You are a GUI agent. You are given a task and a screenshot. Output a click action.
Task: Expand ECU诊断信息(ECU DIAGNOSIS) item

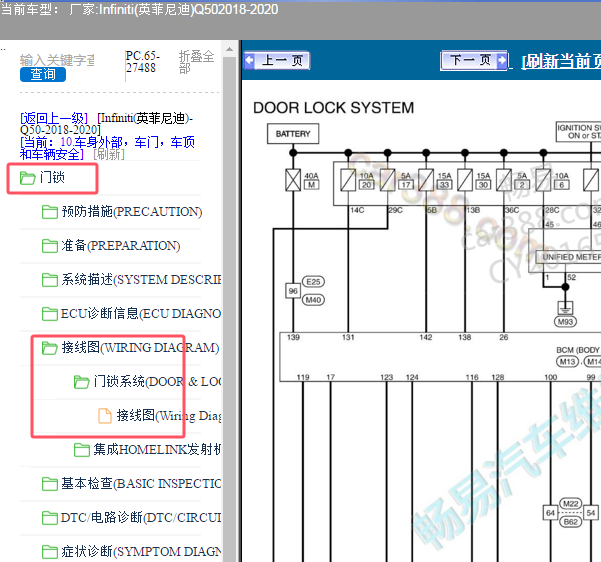[x=141, y=314]
